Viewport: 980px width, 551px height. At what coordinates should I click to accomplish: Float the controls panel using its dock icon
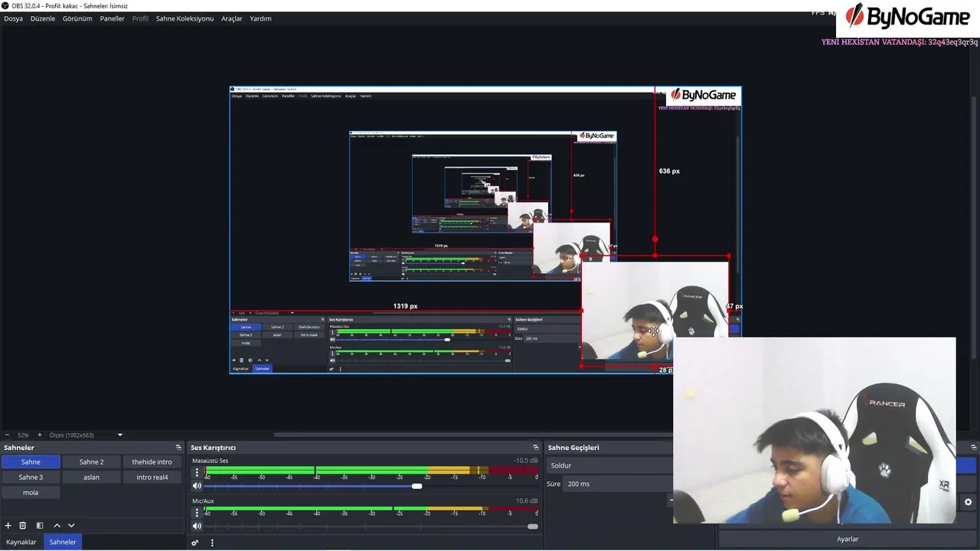point(974,448)
